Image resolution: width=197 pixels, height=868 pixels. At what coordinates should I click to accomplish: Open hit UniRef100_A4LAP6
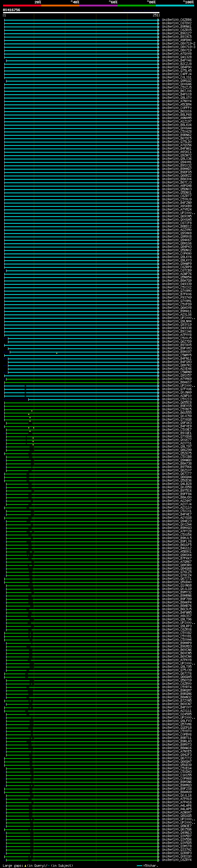(x=177, y=806)
